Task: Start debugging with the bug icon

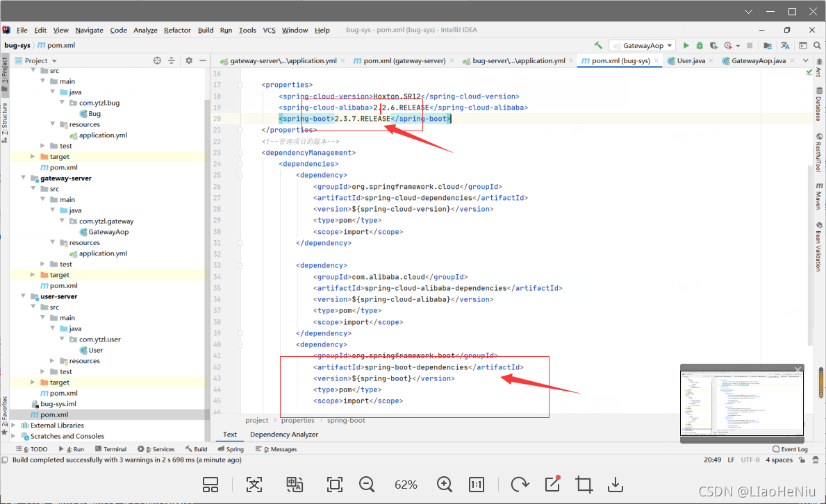Action: (700, 45)
